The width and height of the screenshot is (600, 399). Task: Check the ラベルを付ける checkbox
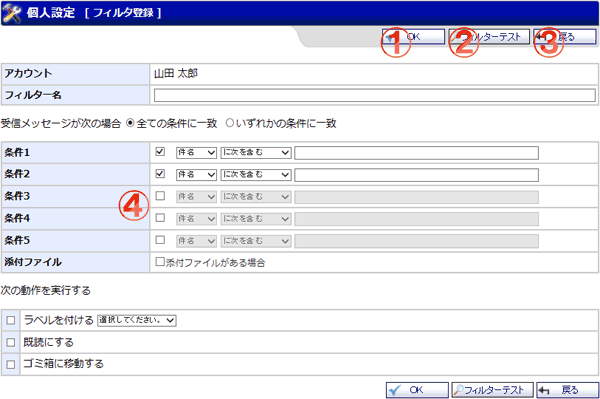tap(11, 320)
